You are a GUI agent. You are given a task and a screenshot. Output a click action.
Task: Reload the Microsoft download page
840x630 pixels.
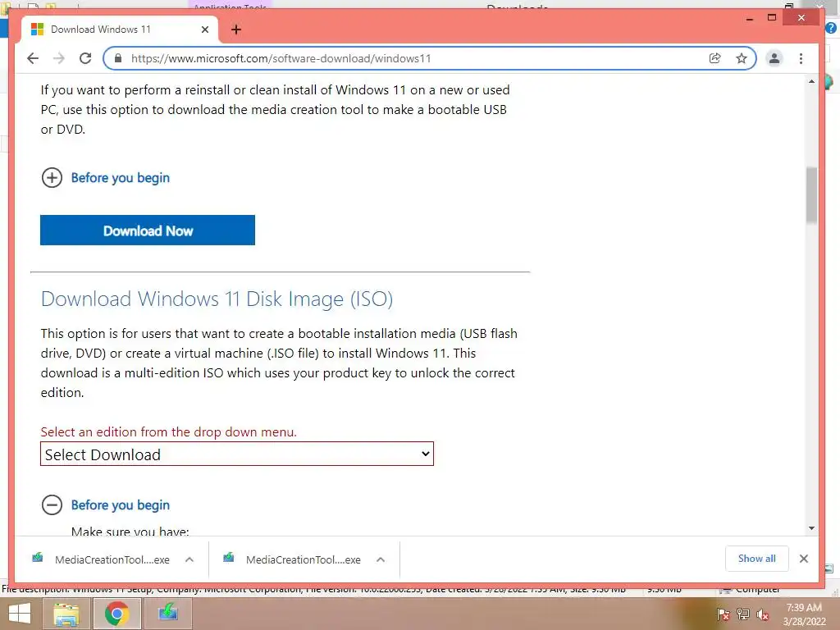(x=85, y=58)
